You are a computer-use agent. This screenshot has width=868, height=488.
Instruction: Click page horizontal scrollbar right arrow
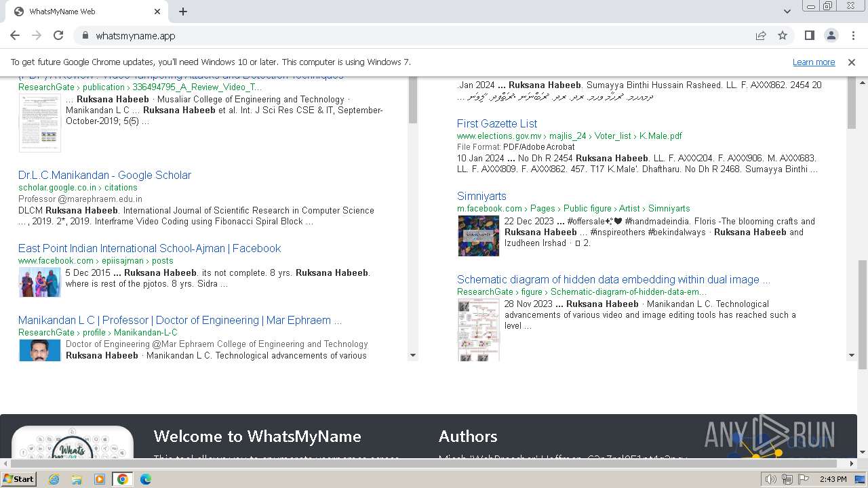[x=852, y=464]
